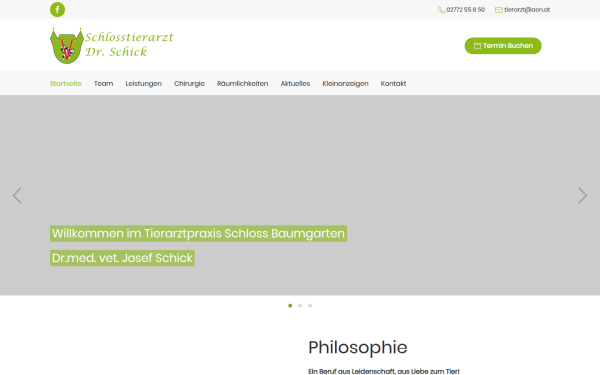600x375 pixels.
Task: Click the phone icon beside 02772 55 8 50
Action: click(x=442, y=10)
